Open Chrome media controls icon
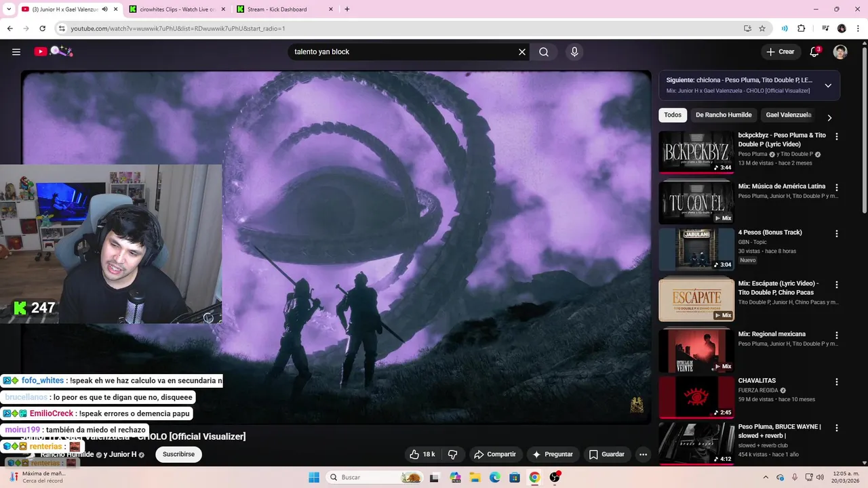This screenshot has height=488, width=868. coord(825,28)
